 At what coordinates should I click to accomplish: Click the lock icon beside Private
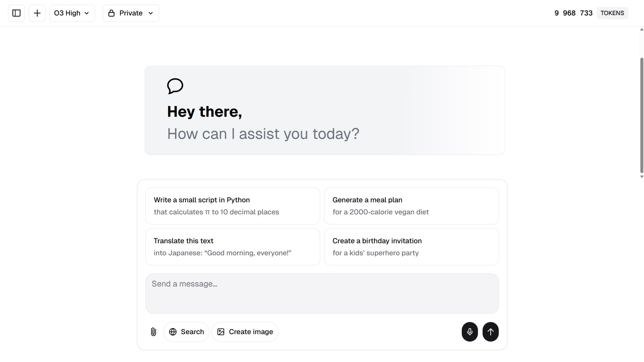(111, 13)
